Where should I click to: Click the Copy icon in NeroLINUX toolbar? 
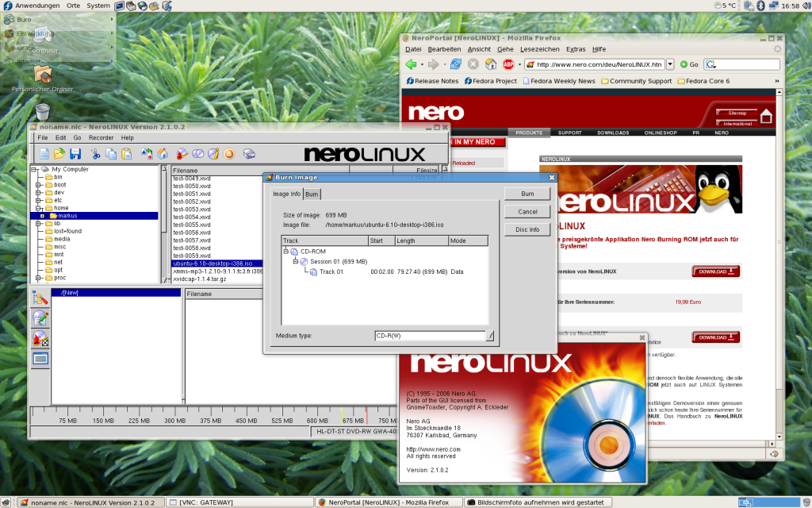click(111, 154)
